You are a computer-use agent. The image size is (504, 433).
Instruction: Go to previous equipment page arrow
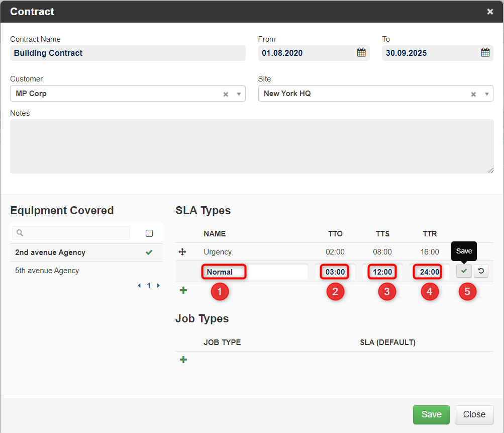click(x=139, y=285)
